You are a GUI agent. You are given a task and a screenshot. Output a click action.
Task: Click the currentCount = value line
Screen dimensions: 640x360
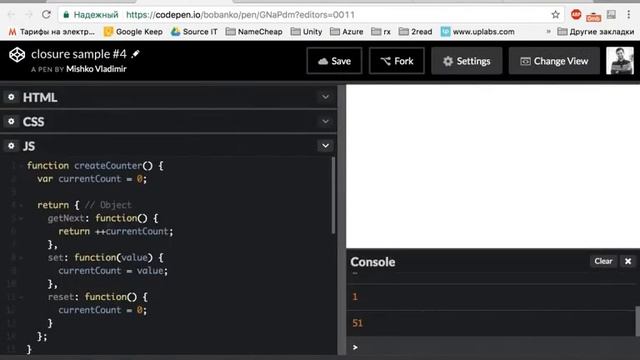113,271
